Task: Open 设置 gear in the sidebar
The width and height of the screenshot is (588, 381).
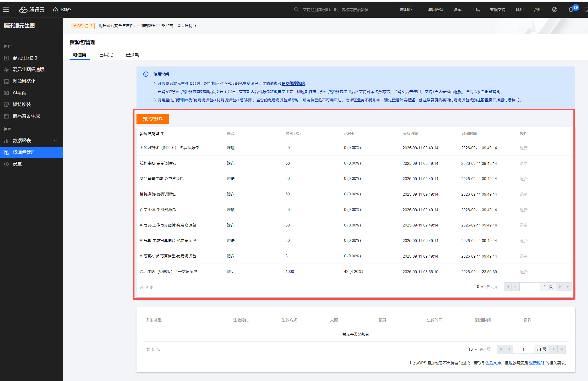Action: (x=6, y=164)
